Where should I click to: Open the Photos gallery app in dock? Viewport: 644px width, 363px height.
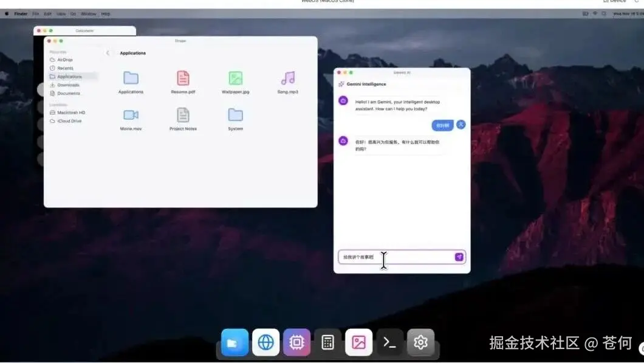click(x=358, y=342)
